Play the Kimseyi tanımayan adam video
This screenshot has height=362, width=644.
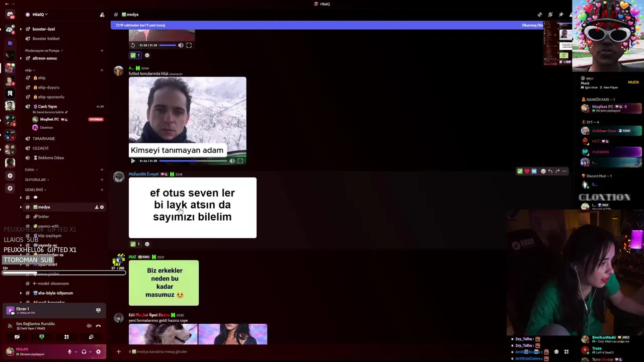(x=133, y=161)
